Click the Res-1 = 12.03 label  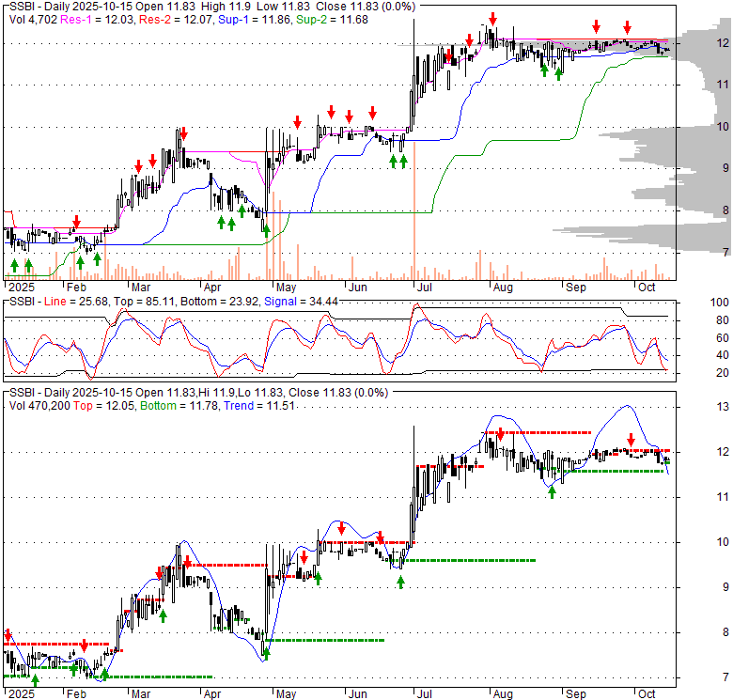pyautogui.click(x=98, y=20)
